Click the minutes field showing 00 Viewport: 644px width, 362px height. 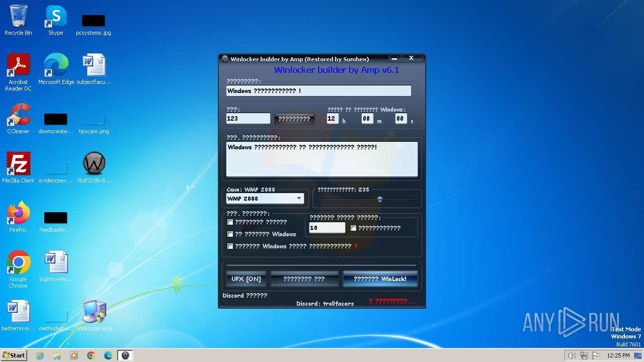(367, 119)
